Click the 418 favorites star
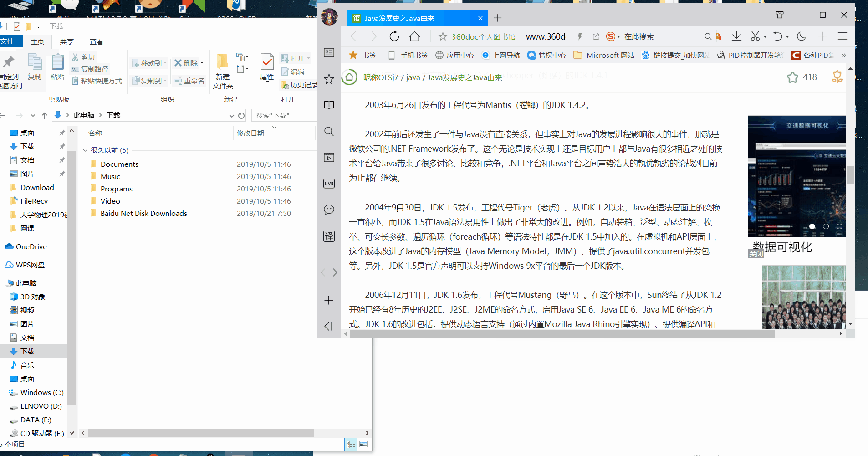The height and width of the screenshot is (456, 868). [792, 77]
